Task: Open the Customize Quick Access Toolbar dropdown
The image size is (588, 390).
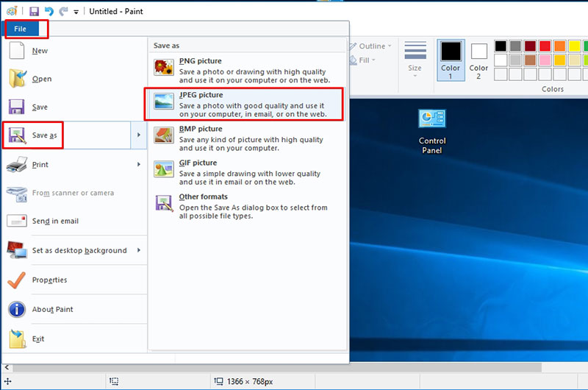Action: pyautogui.click(x=76, y=12)
